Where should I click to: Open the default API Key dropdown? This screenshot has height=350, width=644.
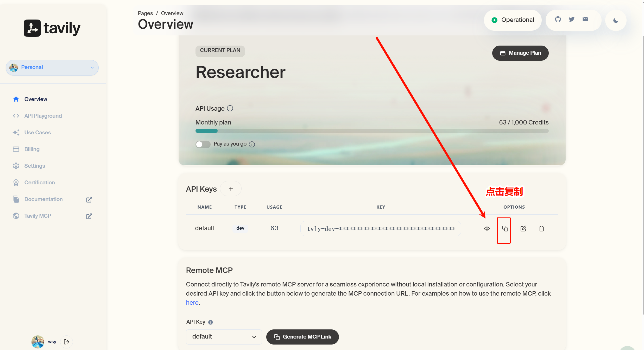point(224,337)
